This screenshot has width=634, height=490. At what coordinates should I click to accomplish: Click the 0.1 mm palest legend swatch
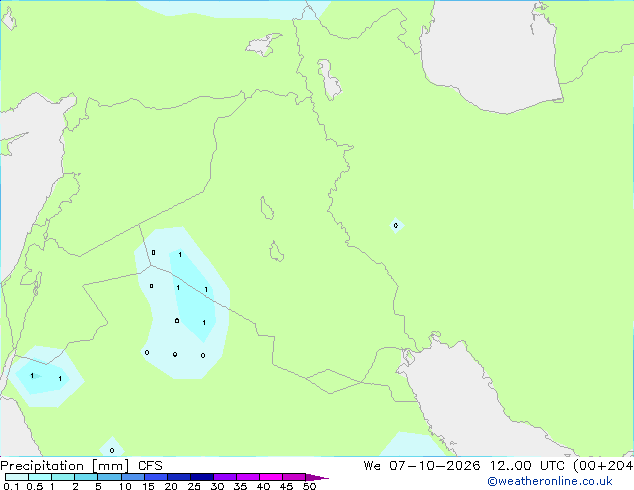pyautogui.click(x=17, y=477)
